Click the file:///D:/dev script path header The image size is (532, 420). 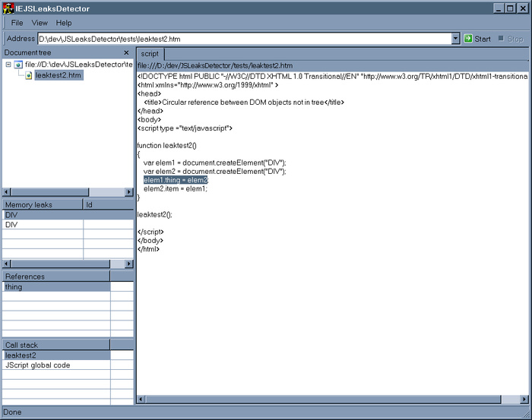(x=215, y=66)
